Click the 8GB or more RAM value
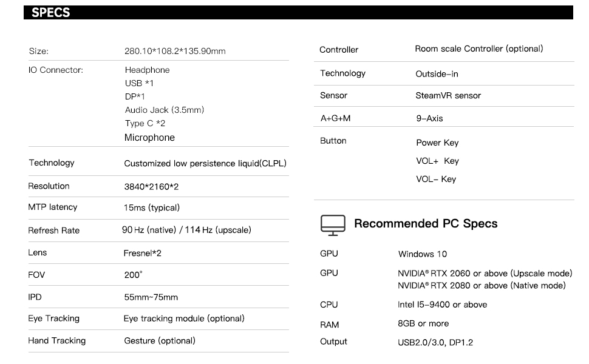Viewport: 589px width, 364px height. pyautogui.click(x=423, y=324)
